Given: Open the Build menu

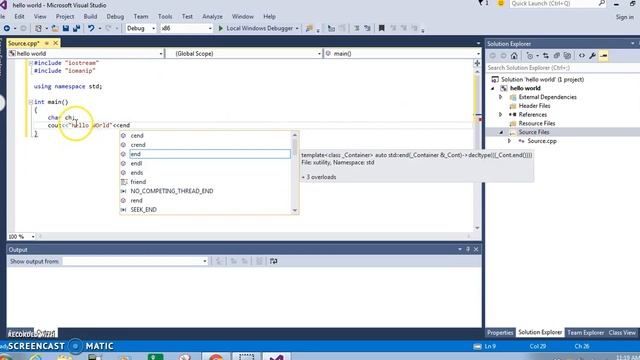Looking at the screenshot, I should point(90,17).
